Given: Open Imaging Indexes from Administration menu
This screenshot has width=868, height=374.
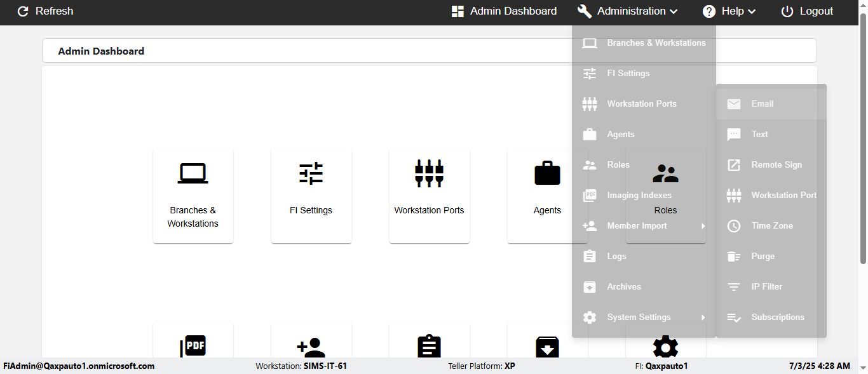Looking at the screenshot, I should click(x=644, y=196).
